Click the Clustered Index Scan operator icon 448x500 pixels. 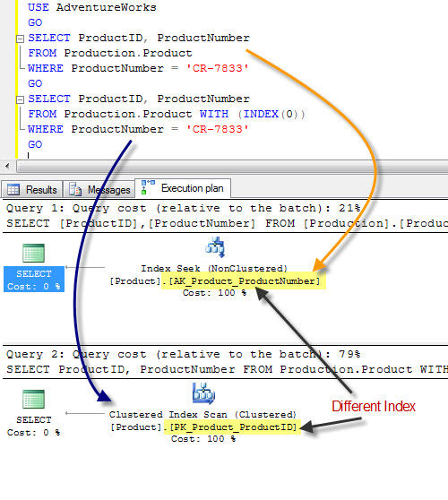tap(203, 393)
